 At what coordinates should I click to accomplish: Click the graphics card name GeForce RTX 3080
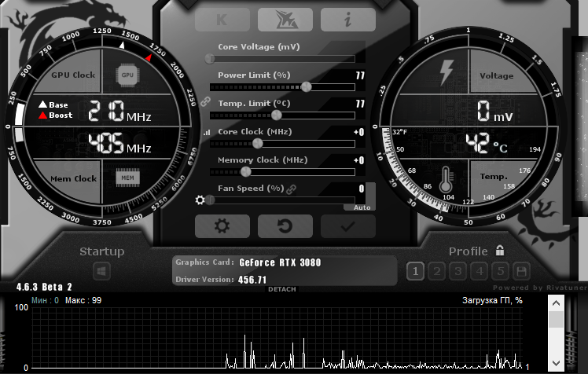coord(280,262)
